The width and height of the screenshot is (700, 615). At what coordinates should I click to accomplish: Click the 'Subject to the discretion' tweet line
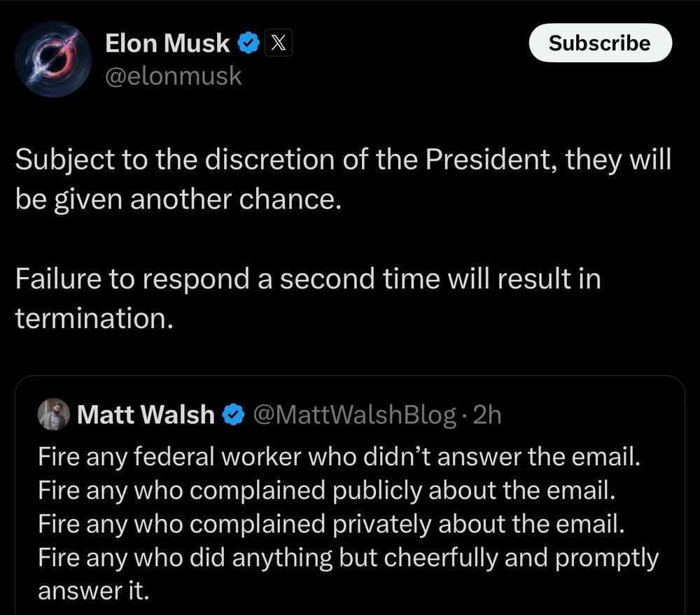[343, 160]
